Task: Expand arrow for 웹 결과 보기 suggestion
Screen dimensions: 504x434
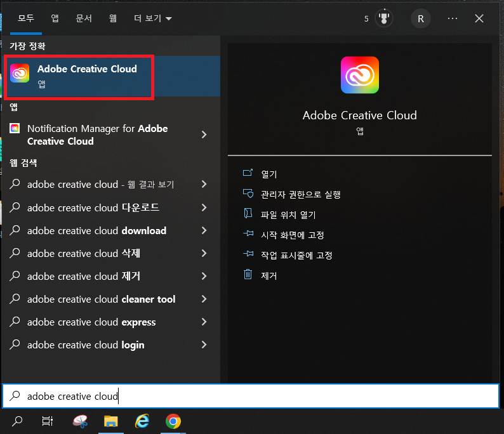Action: [204, 184]
